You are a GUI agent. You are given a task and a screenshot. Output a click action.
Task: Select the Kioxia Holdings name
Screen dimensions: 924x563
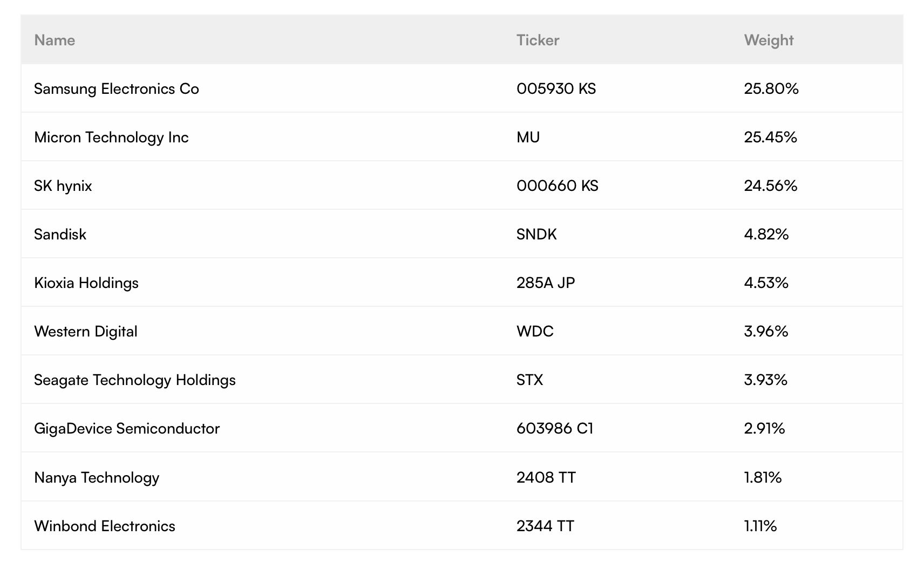point(86,283)
